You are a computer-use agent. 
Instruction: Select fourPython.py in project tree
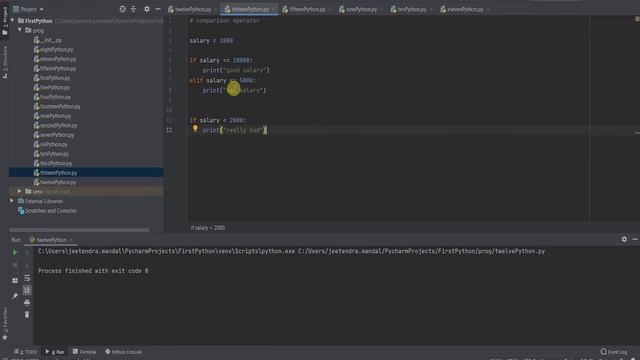pyautogui.click(x=52, y=97)
